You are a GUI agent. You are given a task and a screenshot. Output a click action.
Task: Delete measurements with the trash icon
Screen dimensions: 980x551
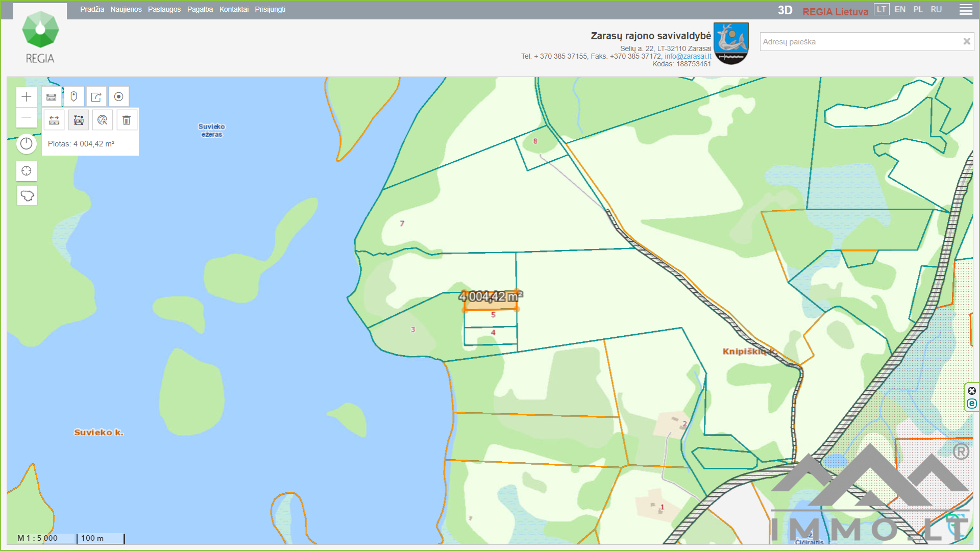pyautogui.click(x=127, y=120)
